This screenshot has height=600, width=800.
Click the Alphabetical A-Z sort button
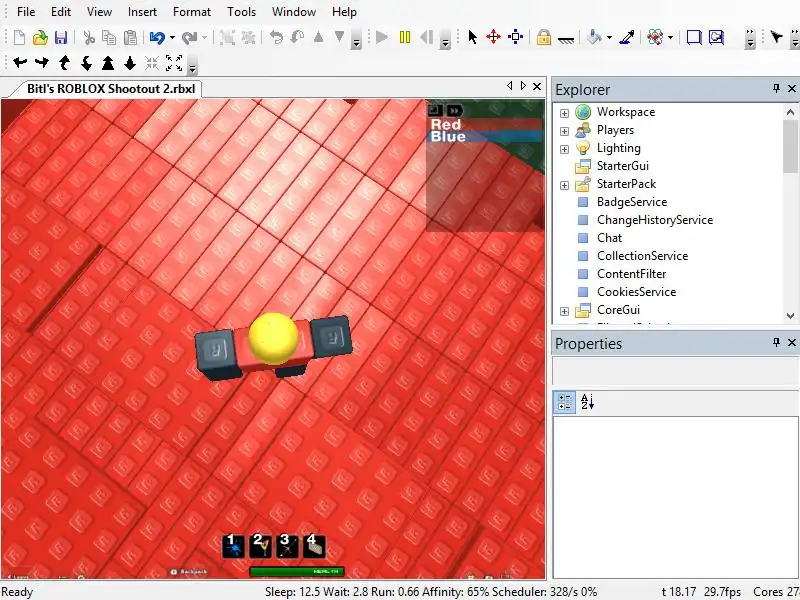click(587, 402)
